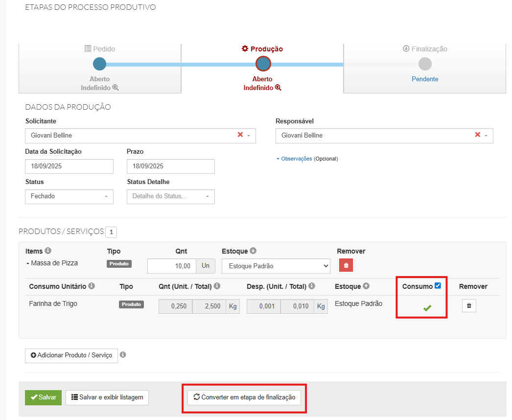This screenshot has width=512, height=420.
Task: Click info icon next to Items header
Action: [x=48, y=251]
